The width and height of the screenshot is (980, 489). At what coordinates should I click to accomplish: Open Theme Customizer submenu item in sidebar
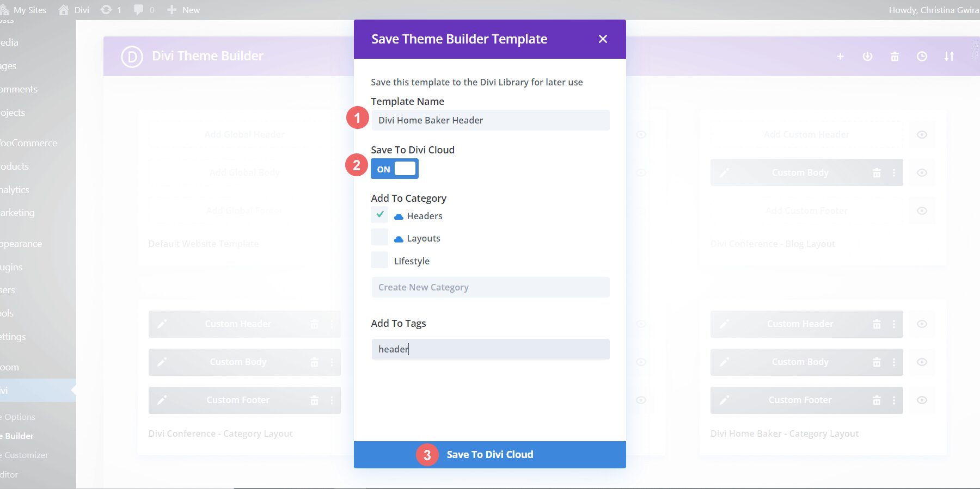tap(24, 455)
